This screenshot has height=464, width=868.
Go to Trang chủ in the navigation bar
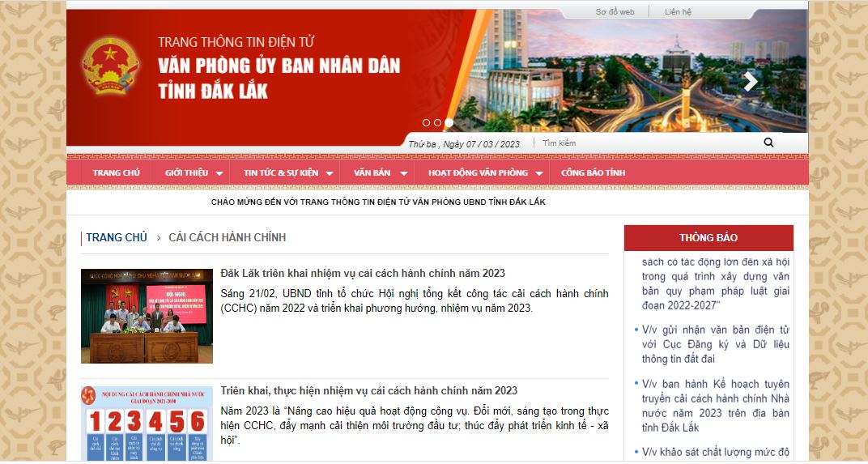116,172
